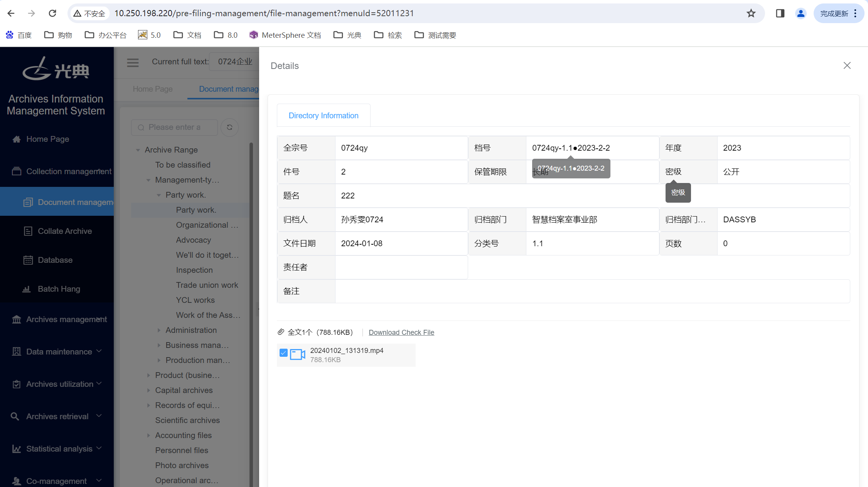Click the mp4 video file icon
The image size is (868, 487).
click(297, 354)
